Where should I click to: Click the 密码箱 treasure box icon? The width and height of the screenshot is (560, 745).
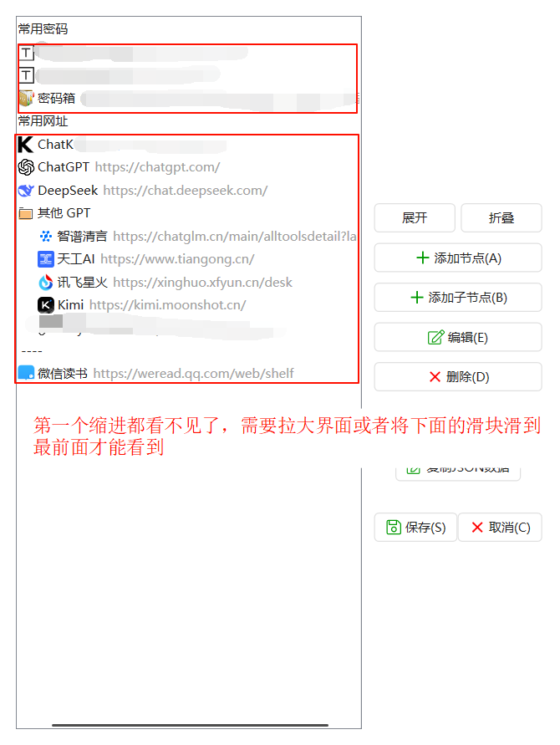[26, 99]
